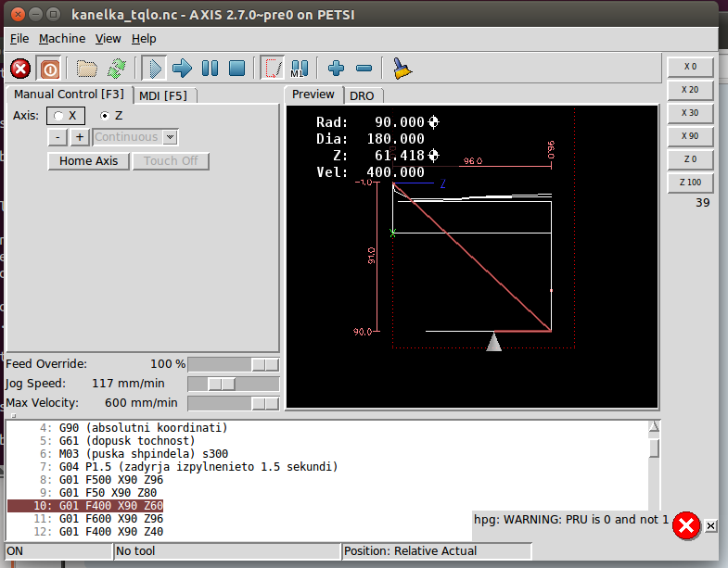This screenshot has height=568, width=728.
Task: Switch to the DRO tab
Action: 362,95
